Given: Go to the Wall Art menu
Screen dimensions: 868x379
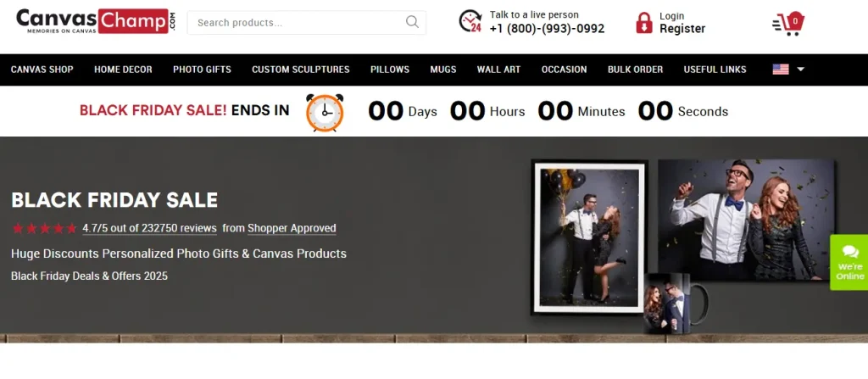Looking at the screenshot, I should 498,70.
